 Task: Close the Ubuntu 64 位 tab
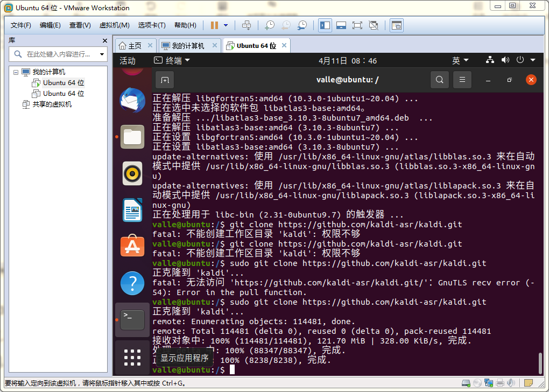(x=284, y=46)
